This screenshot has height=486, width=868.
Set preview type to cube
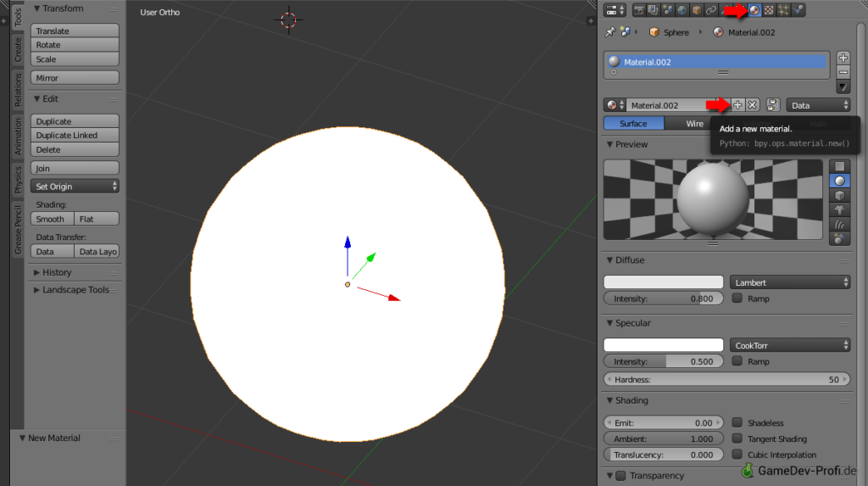[x=840, y=196]
